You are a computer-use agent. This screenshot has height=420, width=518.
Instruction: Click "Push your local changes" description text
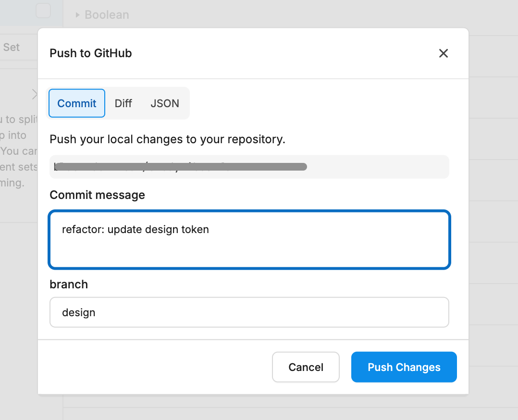[168, 139]
